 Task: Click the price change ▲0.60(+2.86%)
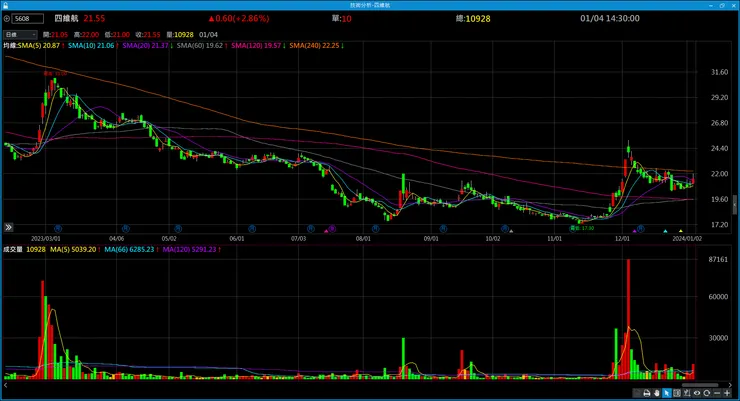pos(239,18)
